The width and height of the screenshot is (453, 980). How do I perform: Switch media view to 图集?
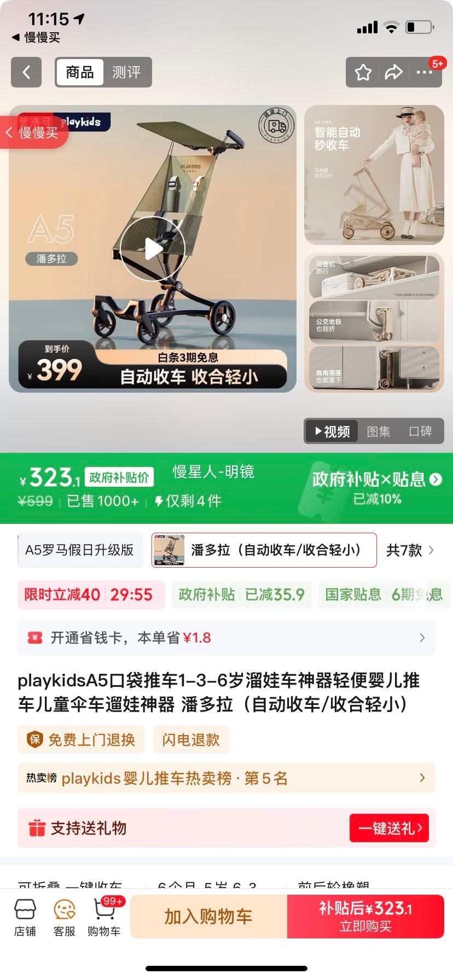(379, 431)
